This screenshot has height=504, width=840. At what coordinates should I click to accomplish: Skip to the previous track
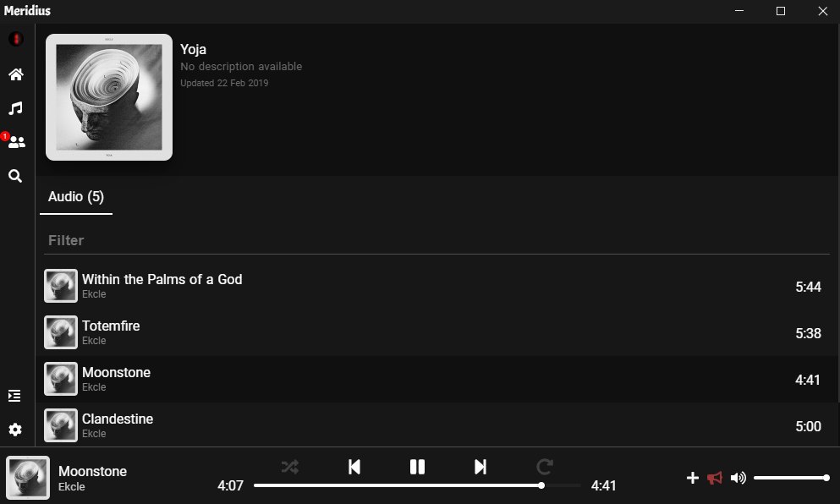[354, 467]
